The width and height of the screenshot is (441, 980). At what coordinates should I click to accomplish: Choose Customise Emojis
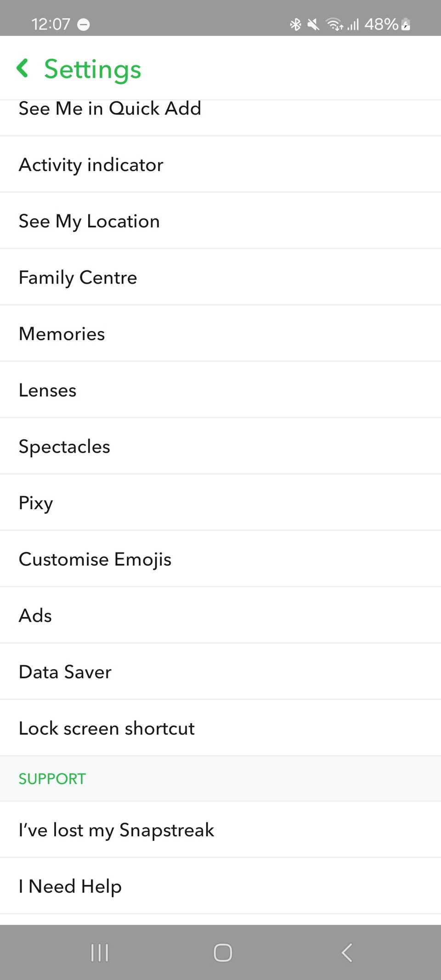coord(95,560)
